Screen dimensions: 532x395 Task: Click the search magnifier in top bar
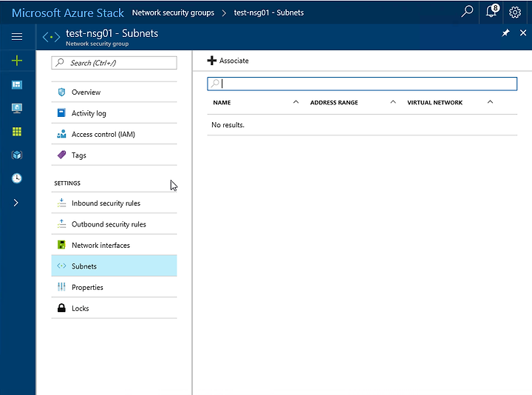coord(467,12)
